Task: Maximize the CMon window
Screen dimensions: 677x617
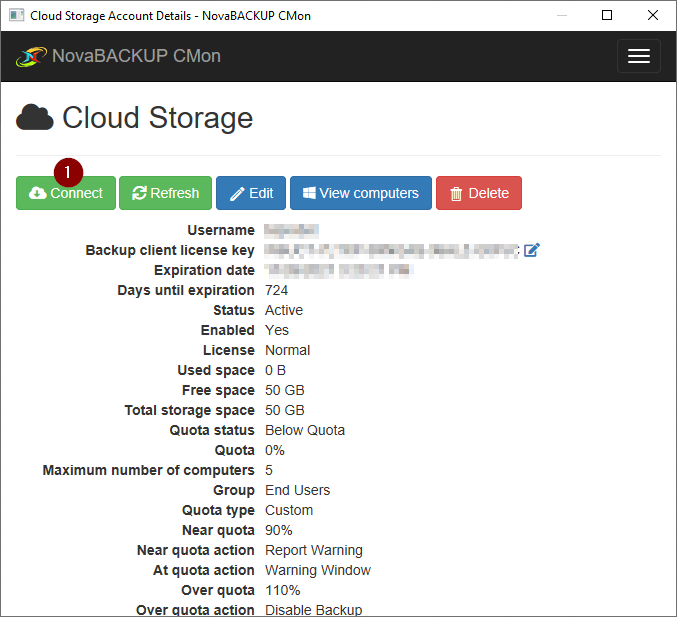Action: [607, 16]
